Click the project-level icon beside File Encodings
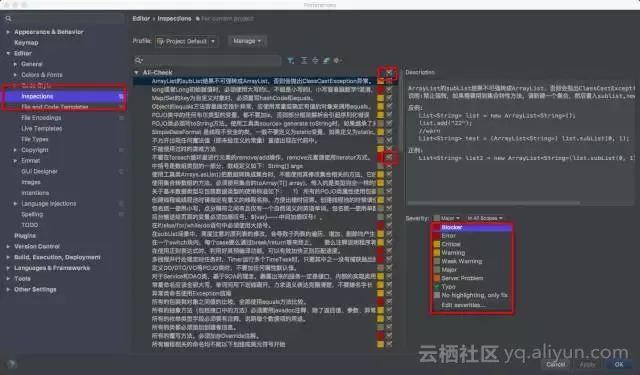 coord(121,118)
